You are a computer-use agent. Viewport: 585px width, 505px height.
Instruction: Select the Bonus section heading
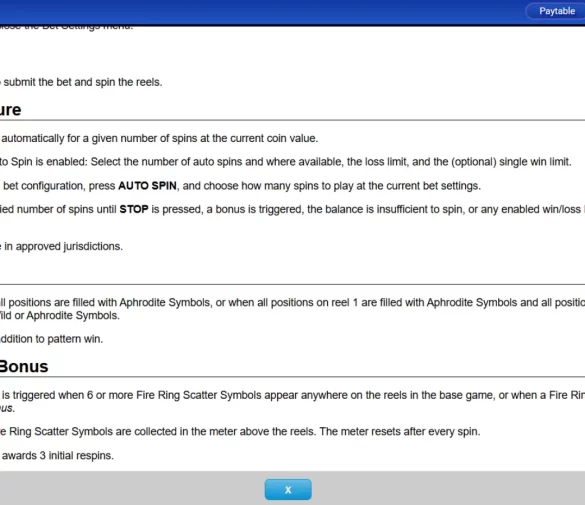[x=24, y=367]
